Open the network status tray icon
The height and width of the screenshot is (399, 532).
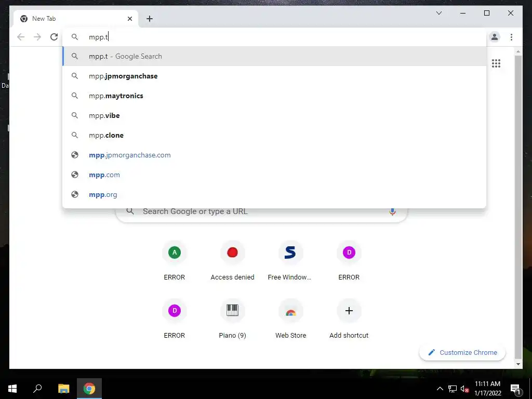click(x=453, y=389)
